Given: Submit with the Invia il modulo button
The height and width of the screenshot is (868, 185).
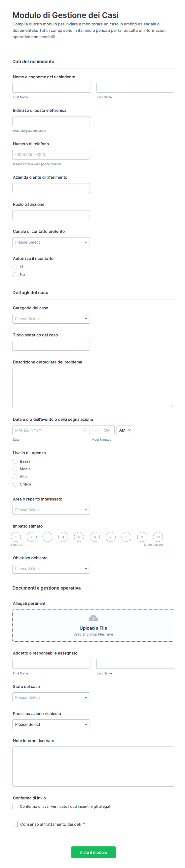Looking at the screenshot, I should point(93,852).
